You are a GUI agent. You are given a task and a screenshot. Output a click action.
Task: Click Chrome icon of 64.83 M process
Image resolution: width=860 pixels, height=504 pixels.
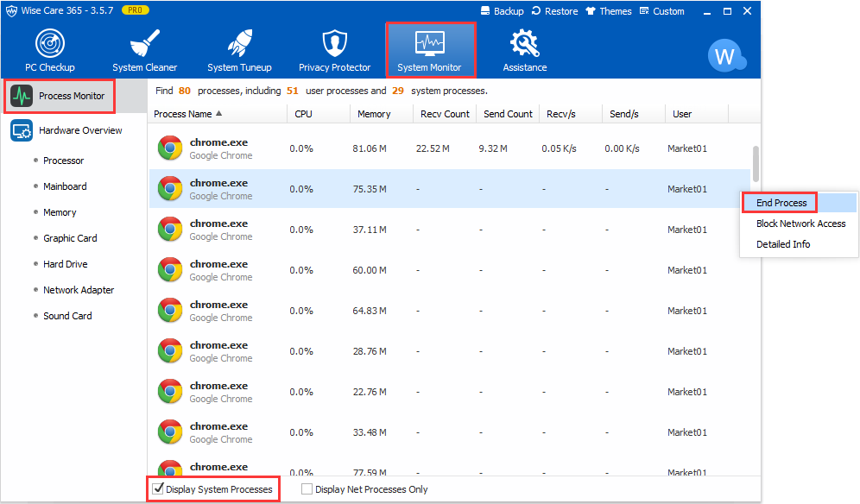(x=170, y=311)
